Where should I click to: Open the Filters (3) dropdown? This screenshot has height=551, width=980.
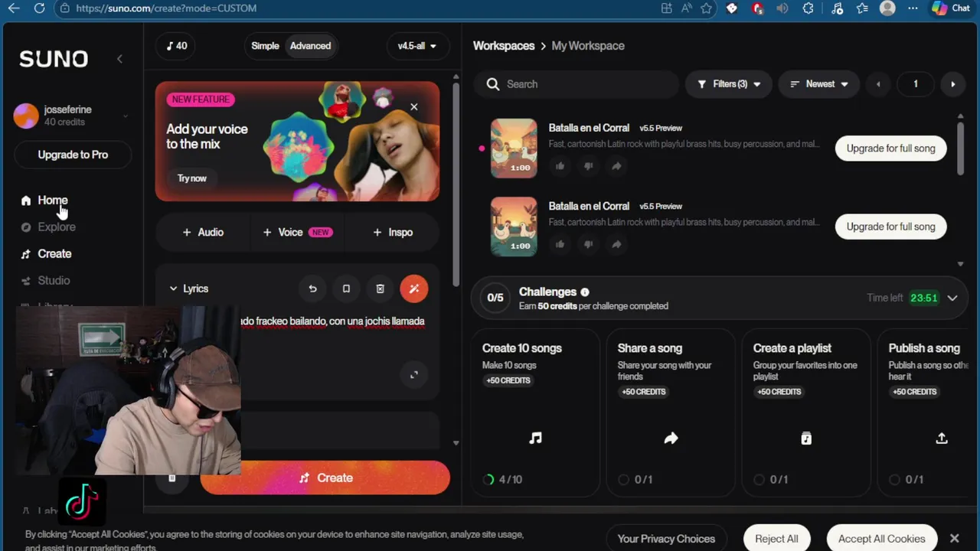(x=729, y=84)
